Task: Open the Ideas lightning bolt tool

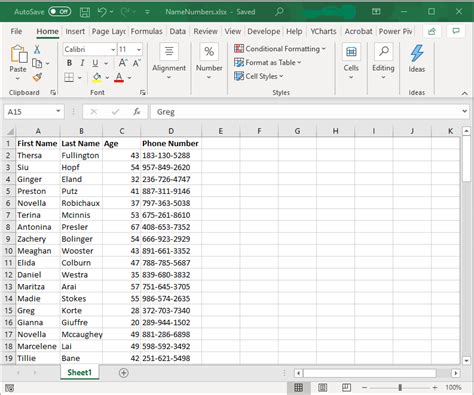Action: 417,59
